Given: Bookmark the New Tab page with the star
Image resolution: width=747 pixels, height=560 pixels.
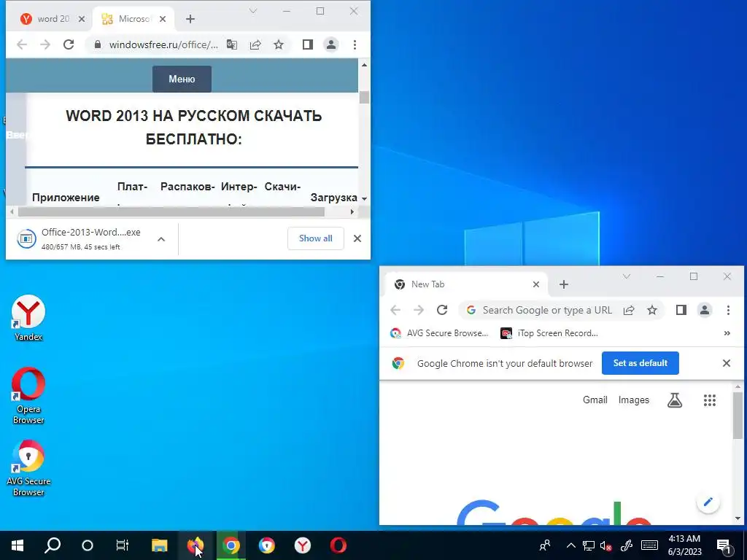Looking at the screenshot, I should click(x=652, y=310).
